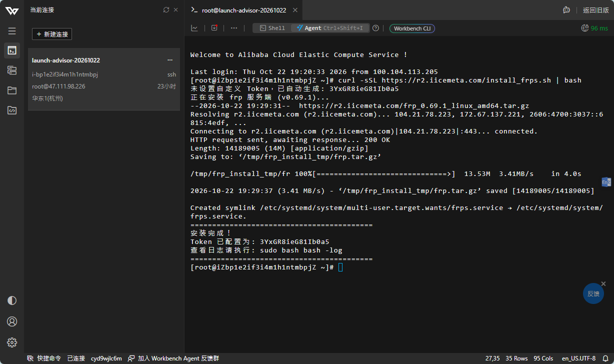Viewport: 614px width, 364px height.
Task: Refresh the current connections list
Action: point(166,9)
